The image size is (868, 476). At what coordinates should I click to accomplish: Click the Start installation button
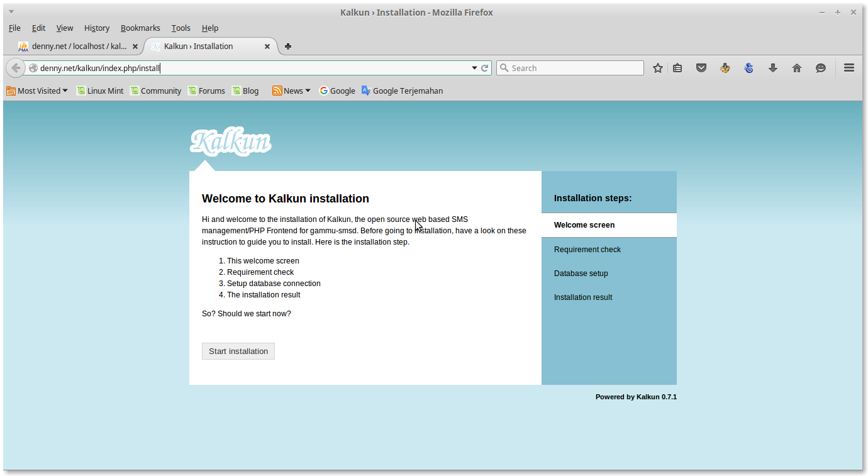pos(238,351)
